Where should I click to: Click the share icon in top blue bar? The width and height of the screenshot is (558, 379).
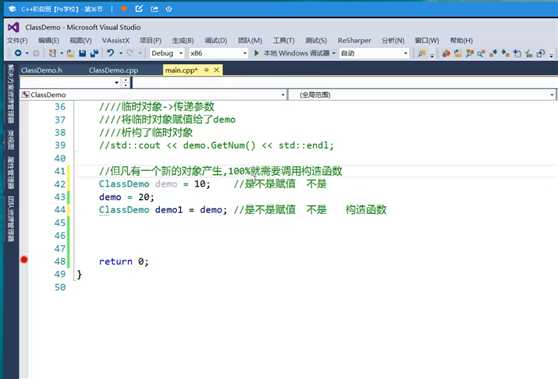tap(154, 9)
